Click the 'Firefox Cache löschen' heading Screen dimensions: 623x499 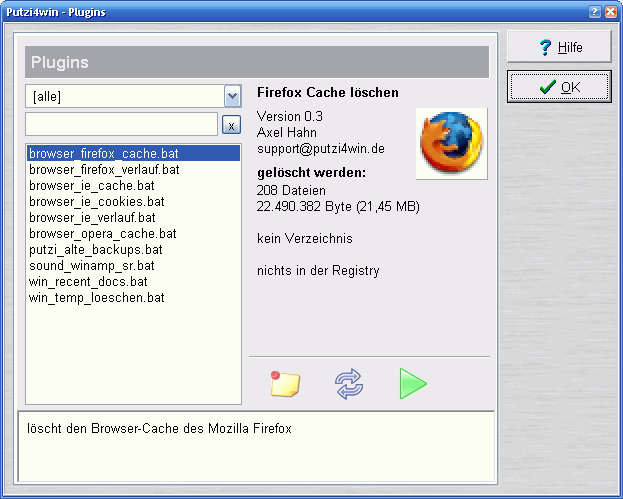point(327,92)
